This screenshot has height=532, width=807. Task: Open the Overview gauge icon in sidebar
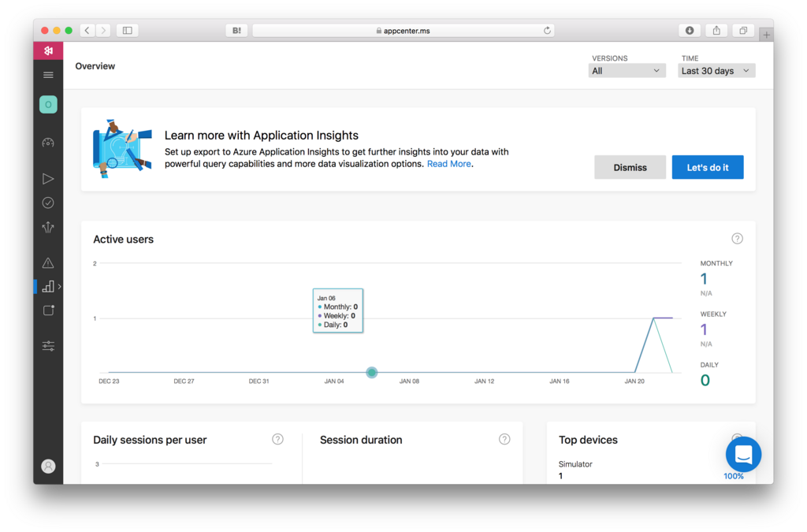(48, 143)
